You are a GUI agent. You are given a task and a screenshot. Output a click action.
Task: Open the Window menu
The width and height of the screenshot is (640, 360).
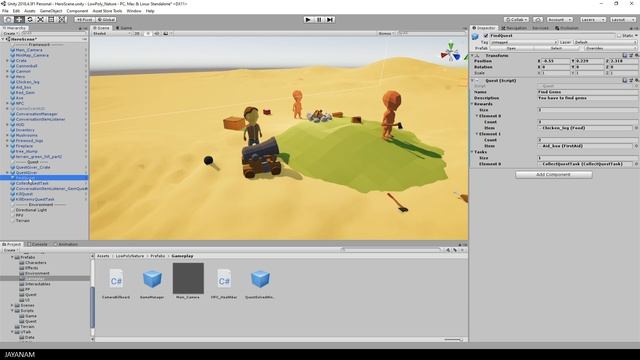(134, 11)
